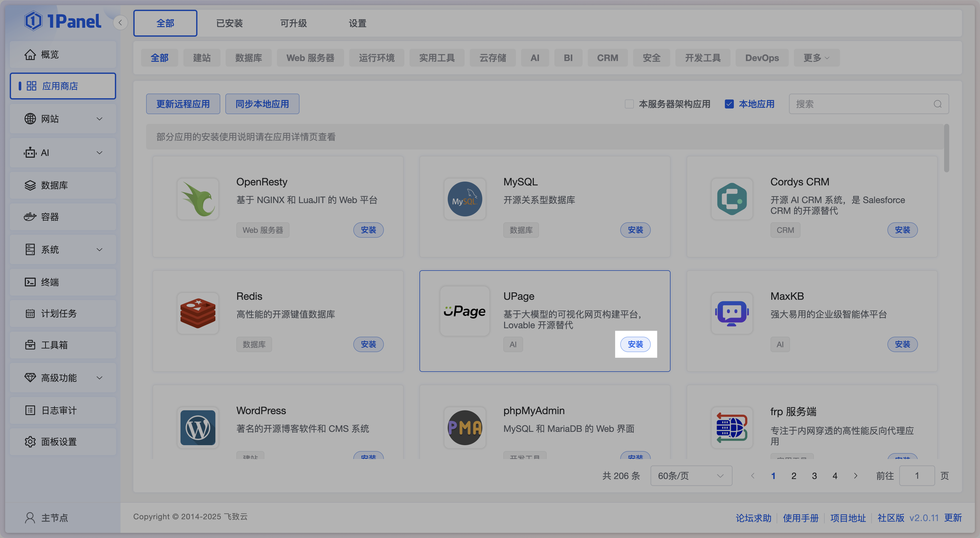Screen dimensions: 980x538
Task: Expand the 网站 sidebar menu
Action: 63,119
